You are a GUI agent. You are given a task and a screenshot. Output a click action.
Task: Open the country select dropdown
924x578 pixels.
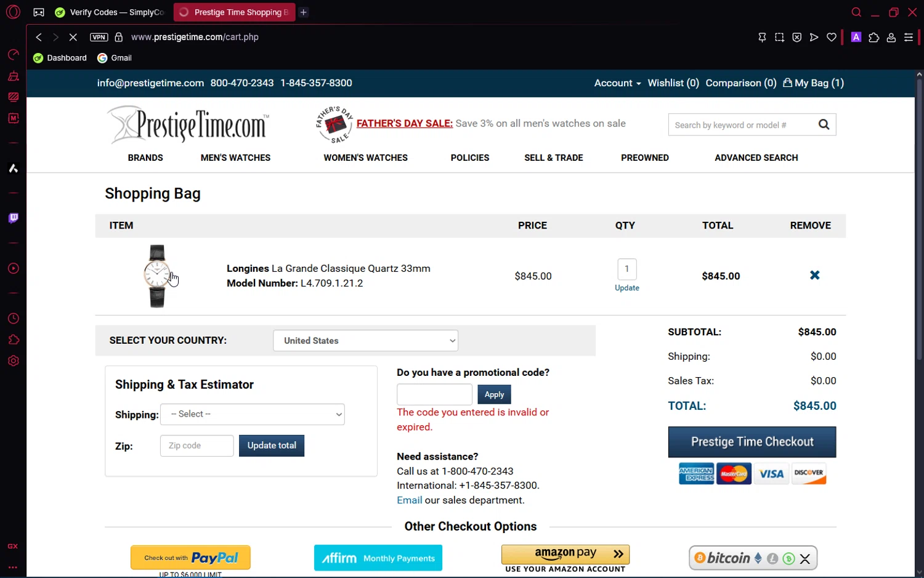point(366,341)
